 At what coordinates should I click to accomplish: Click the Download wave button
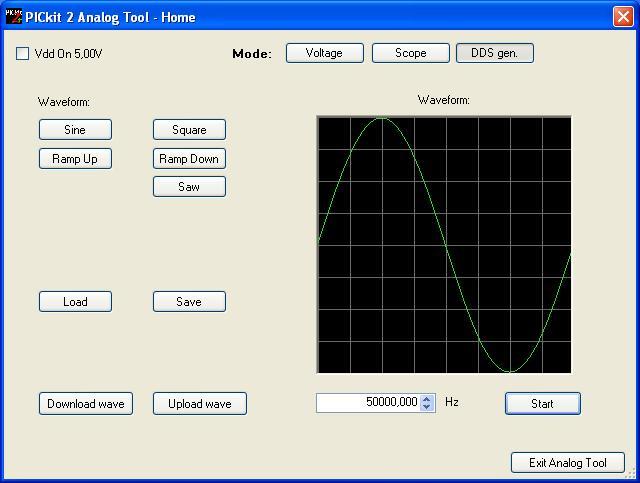tap(86, 404)
